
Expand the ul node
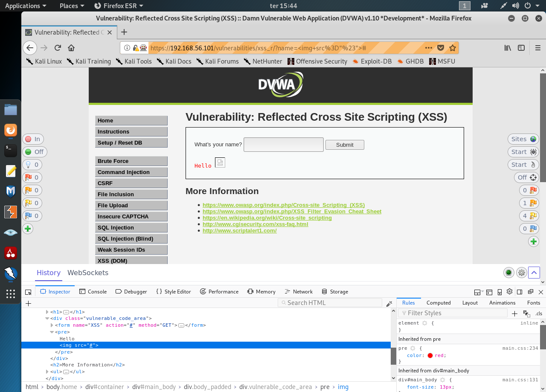47,372
